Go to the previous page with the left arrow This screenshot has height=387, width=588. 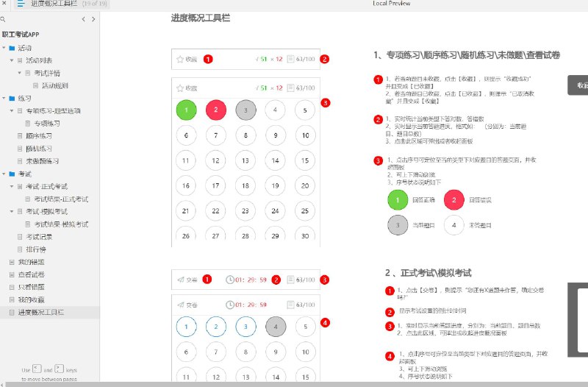(x=83, y=19)
